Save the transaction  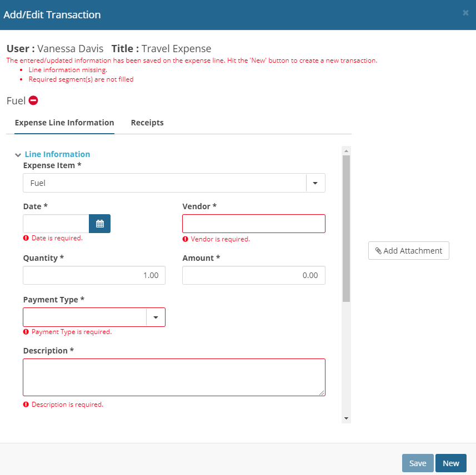[418, 463]
